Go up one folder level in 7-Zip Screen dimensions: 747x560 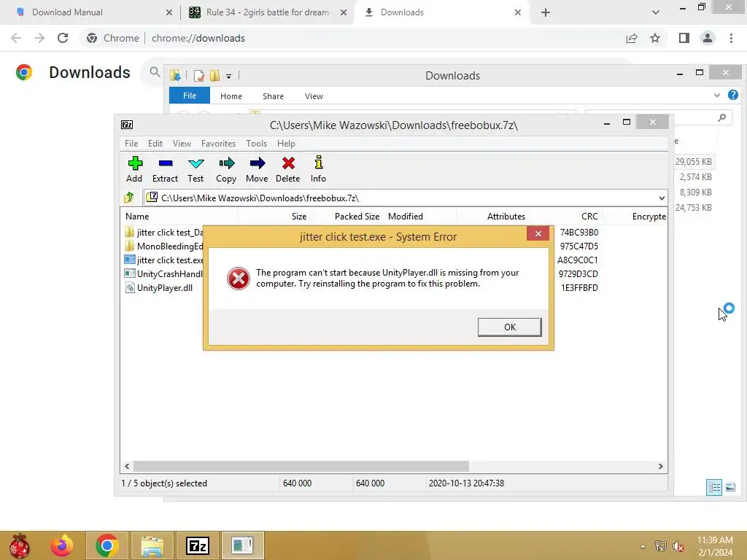click(x=128, y=198)
